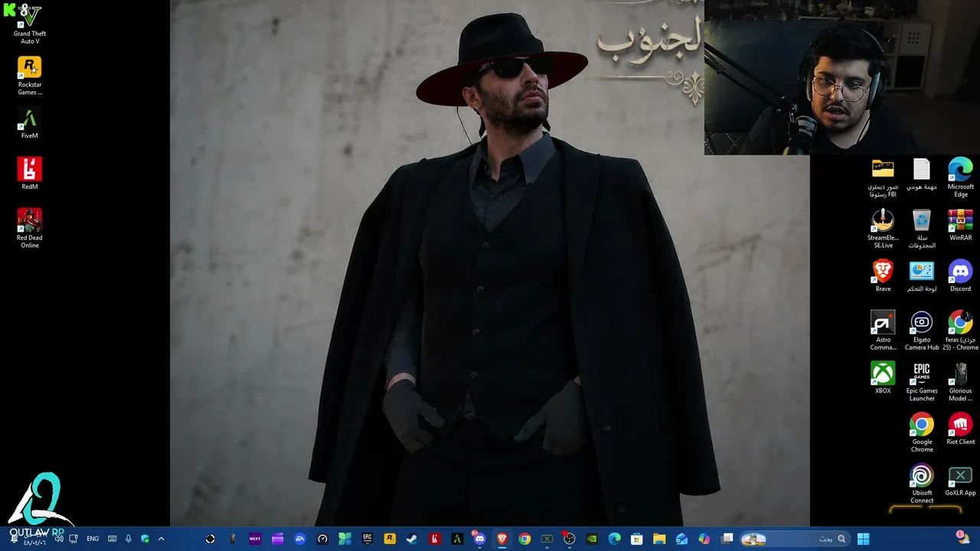The height and width of the screenshot is (551, 980).
Task: Switch to Brave browser on the taskbar
Action: (x=501, y=539)
